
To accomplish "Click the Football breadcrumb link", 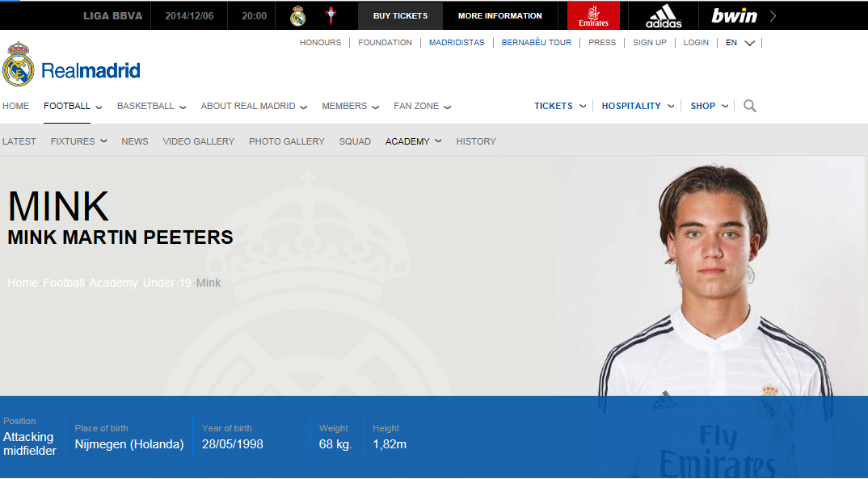I will click(64, 283).
